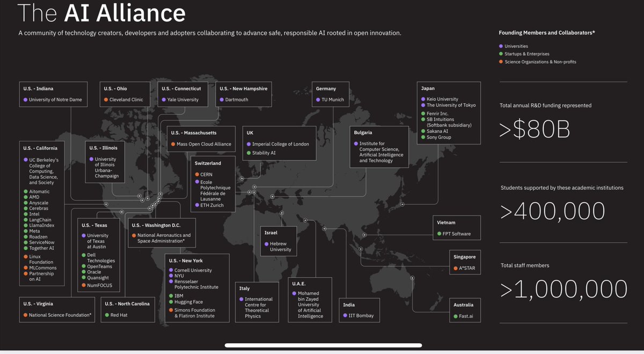Click "Cleveland Clinic" in the Ohio box
The width and height of the screenshot is (644, 354).
pyautogui.click(x=127, y=100)
